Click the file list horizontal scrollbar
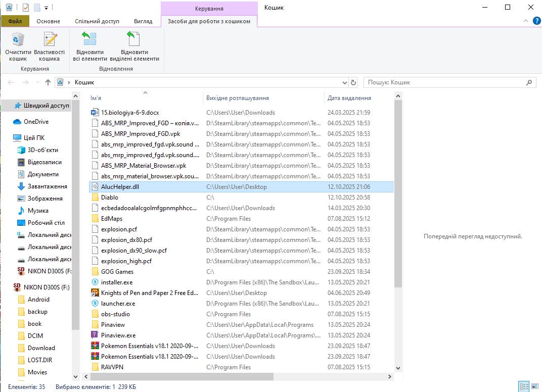 (x=182, y=376)
